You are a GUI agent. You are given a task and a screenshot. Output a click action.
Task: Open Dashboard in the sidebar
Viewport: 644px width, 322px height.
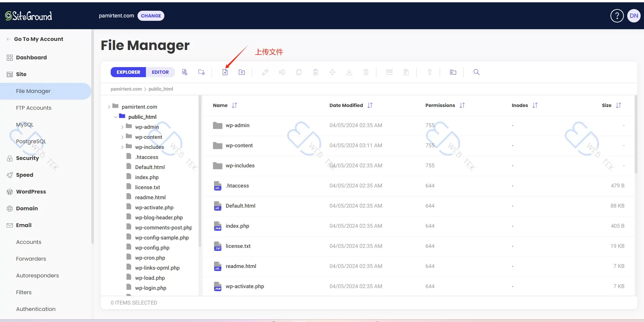coord(31,57)
